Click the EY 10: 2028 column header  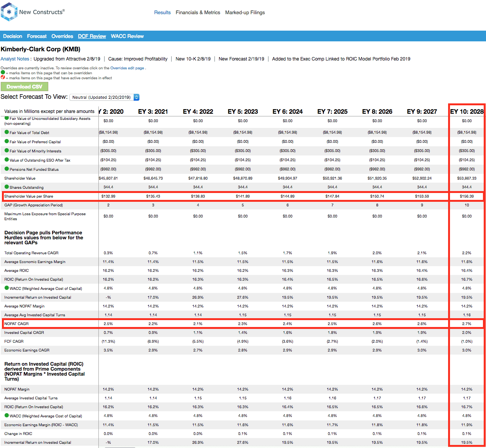click(467, 111)
